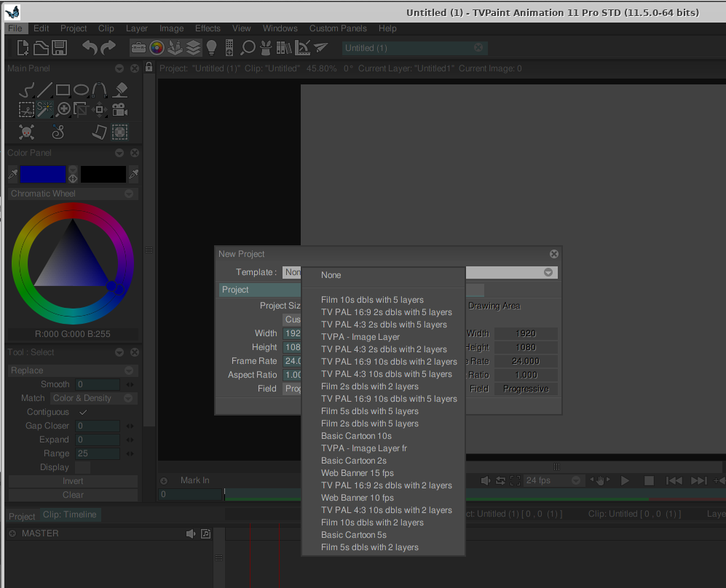Open the Custom Panels menu

[x=338, y=28]
